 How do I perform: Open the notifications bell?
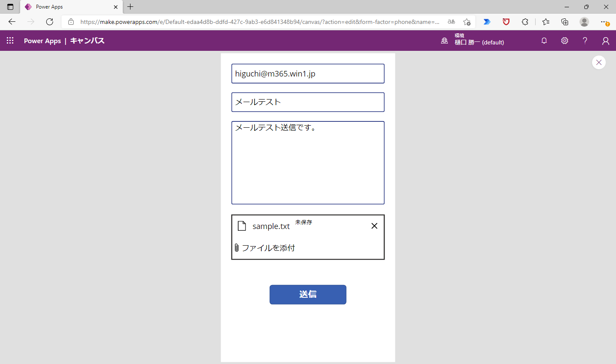544,41
